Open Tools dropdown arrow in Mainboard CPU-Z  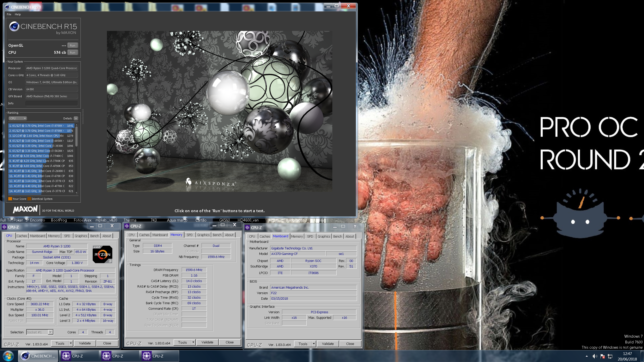click(314, 344)
